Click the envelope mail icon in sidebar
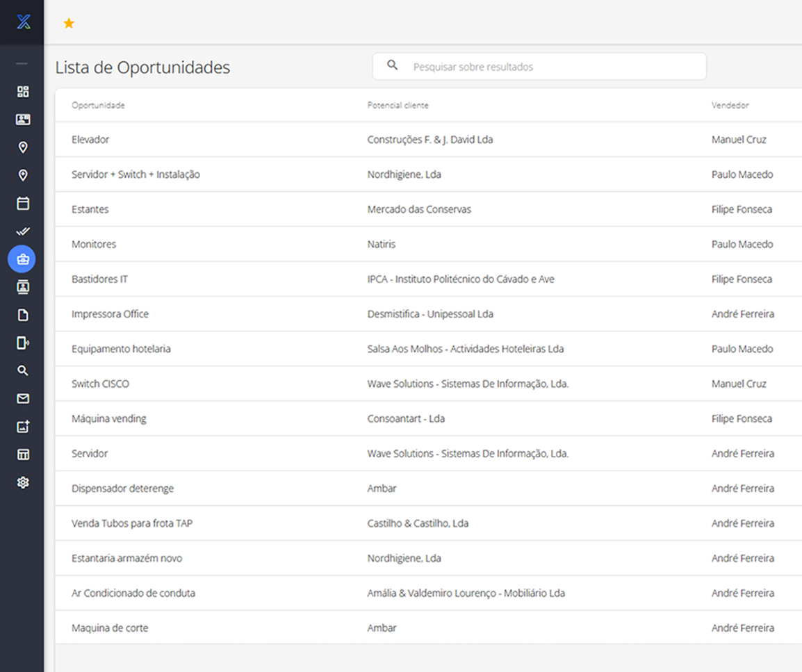Image resolution: width=802 pixels, height=672 pixels. click(x=23, y=399)
